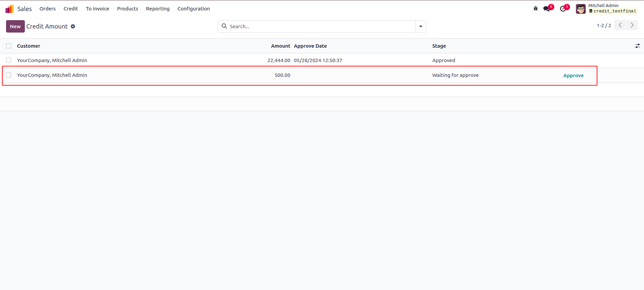Toggle the select-all header checkbox
The image size is (644, 290).
[x=9, y=46]
